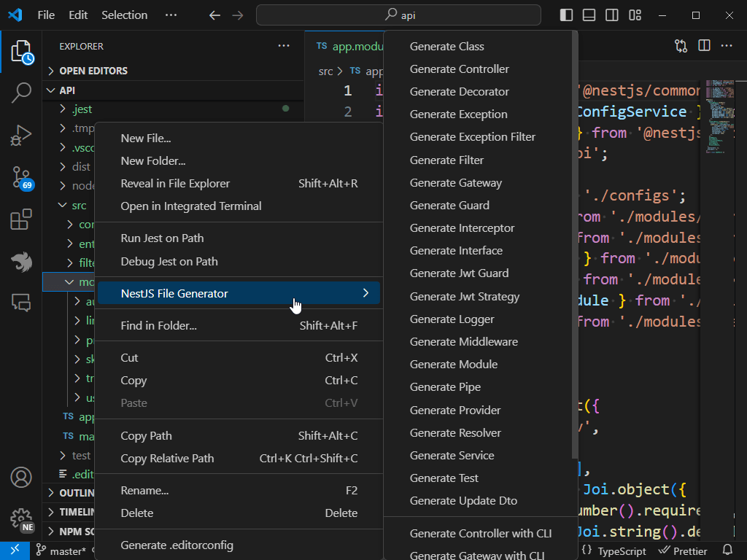Open the Run and Debug view

21,135
